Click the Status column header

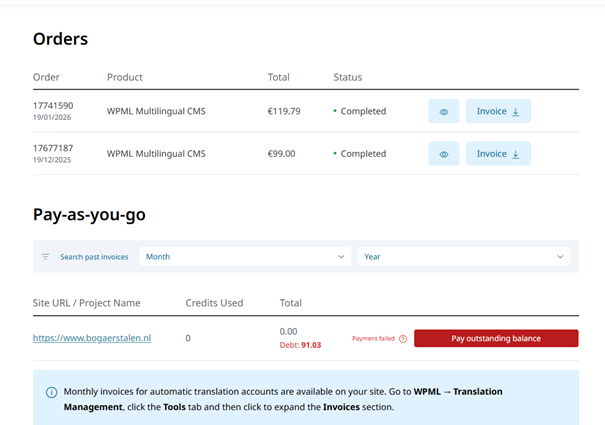[x=348, y=77]
